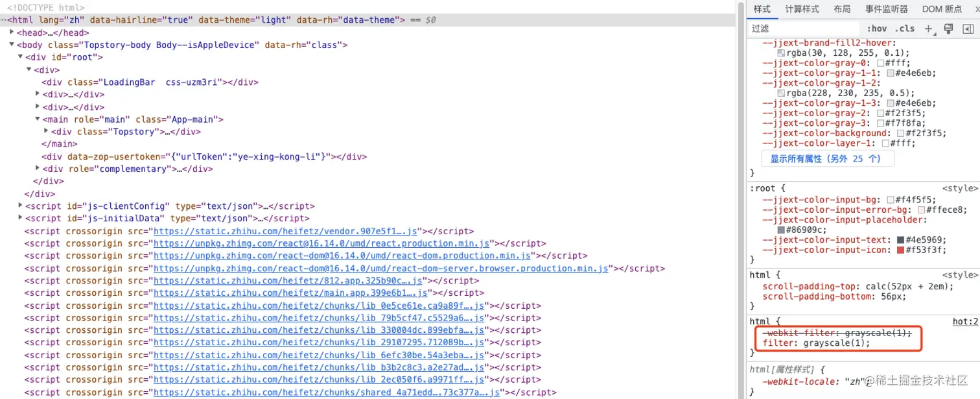
Task: Open color swatch for jjext-color-input-bg
Action: click(891, 200)
